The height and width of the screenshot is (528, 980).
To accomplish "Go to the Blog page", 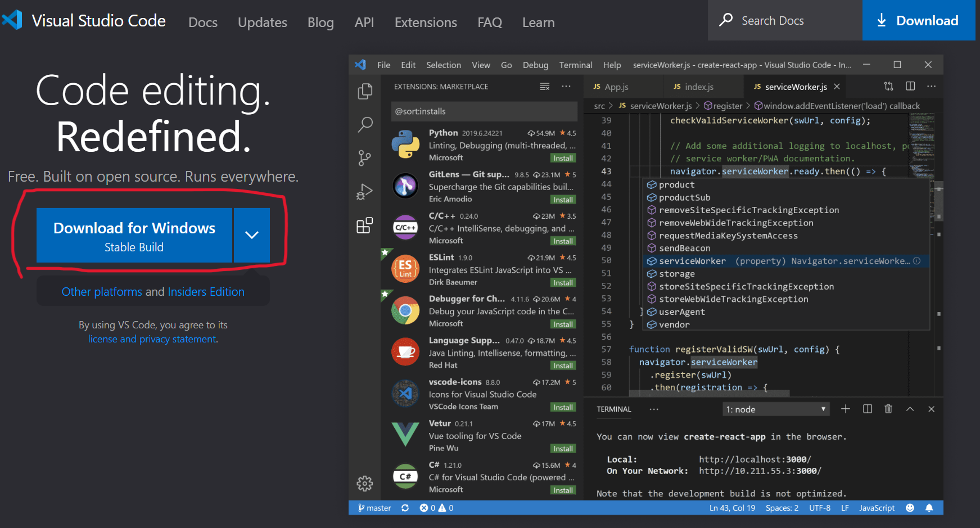I will coord(320,22).
